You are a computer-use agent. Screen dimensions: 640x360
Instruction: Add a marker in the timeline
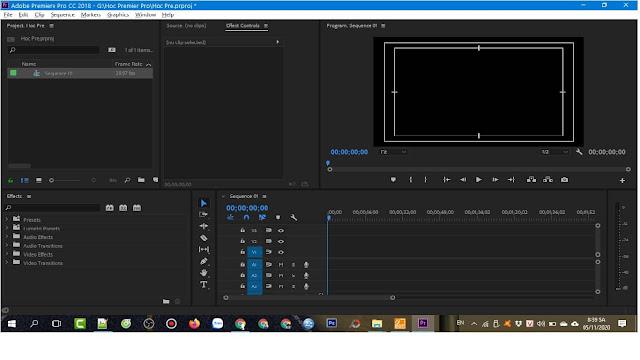click(278, 218)
